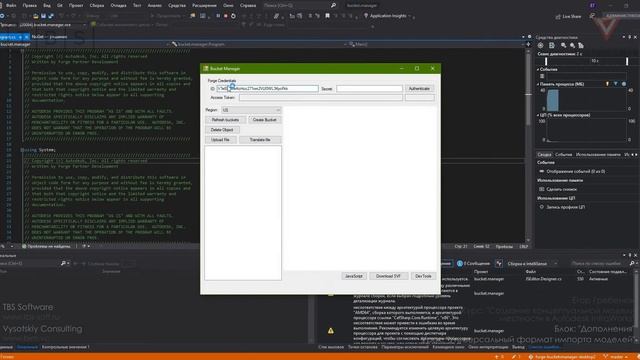Click the DevTools button
The width and height of the screenshot is (640, 360).
point(423,276)
